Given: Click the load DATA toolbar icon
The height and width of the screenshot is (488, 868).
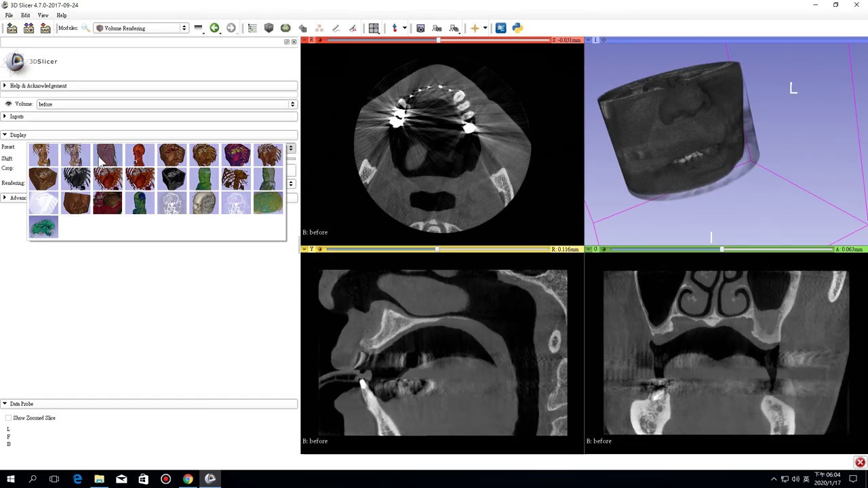Looking at the screenshot, I should (x=12, y=28).
